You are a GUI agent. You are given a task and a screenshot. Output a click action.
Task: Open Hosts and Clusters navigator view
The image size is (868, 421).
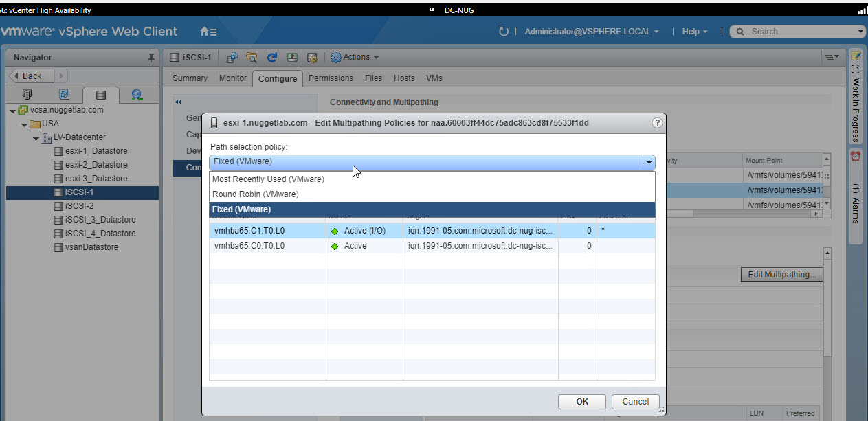pos(27,95)
